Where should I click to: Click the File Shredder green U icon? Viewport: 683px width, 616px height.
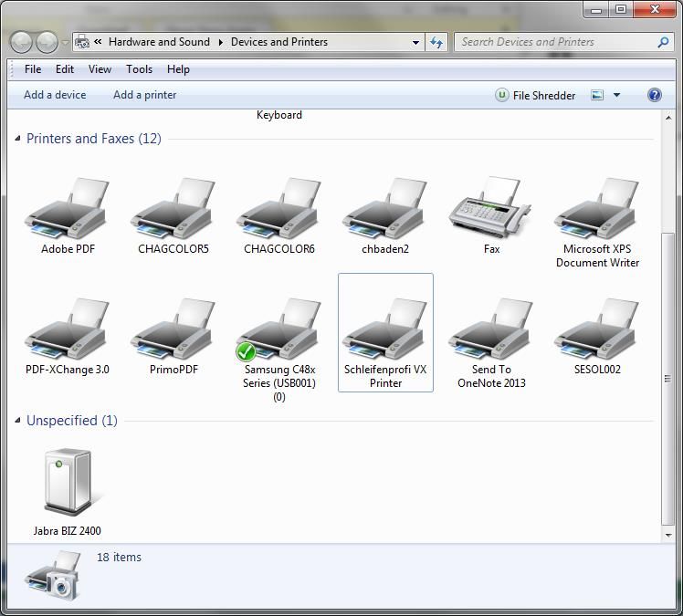coord(502,95)
